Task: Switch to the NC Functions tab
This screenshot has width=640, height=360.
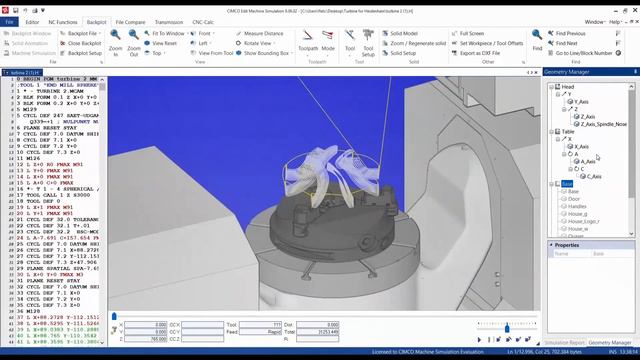Action: pyautogui.click(x=63, y=22)
